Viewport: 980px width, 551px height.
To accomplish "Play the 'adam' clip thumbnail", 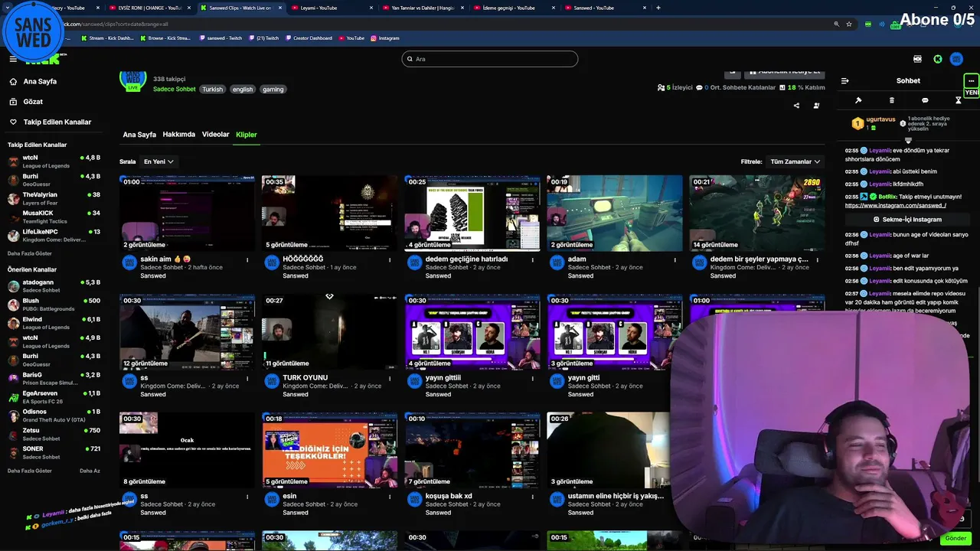I will [615, 213].
